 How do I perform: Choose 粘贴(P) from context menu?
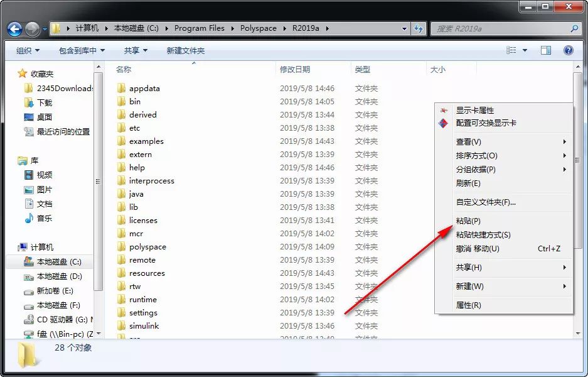(x=504, y=221)
